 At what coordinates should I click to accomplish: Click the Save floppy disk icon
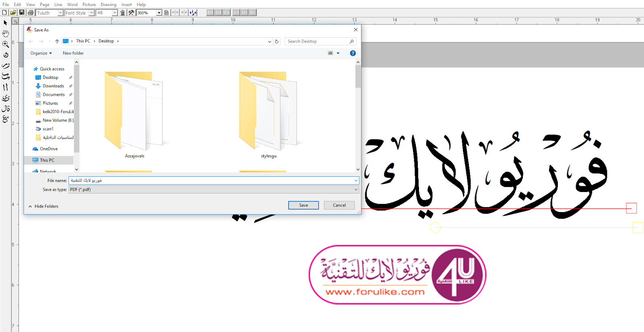tap(22, 13)
